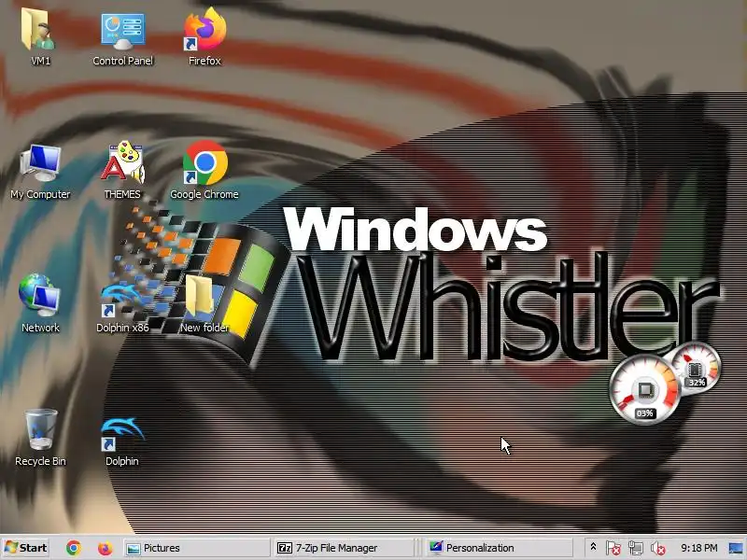
Task: Switch to 7-Zip File Manager taskbar window
Action: coord(345,548)
